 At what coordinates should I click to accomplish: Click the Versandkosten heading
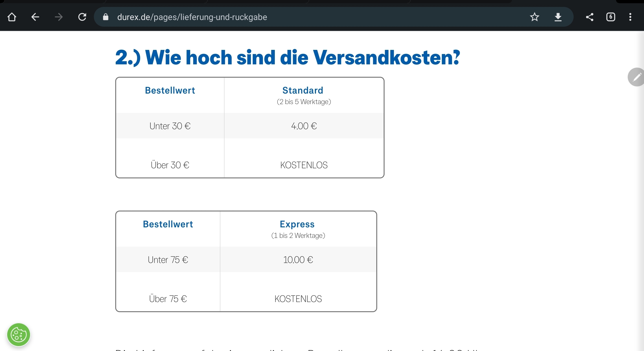(287, 57)
